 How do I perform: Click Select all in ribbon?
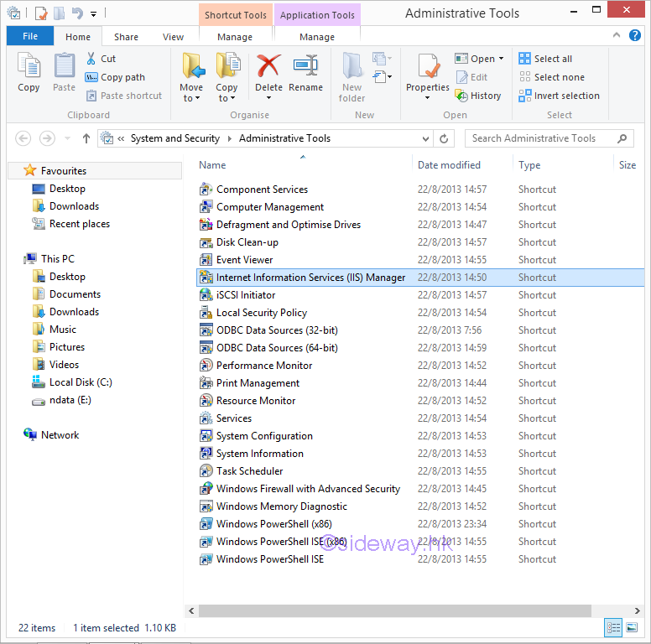click(x=546, y=59)
